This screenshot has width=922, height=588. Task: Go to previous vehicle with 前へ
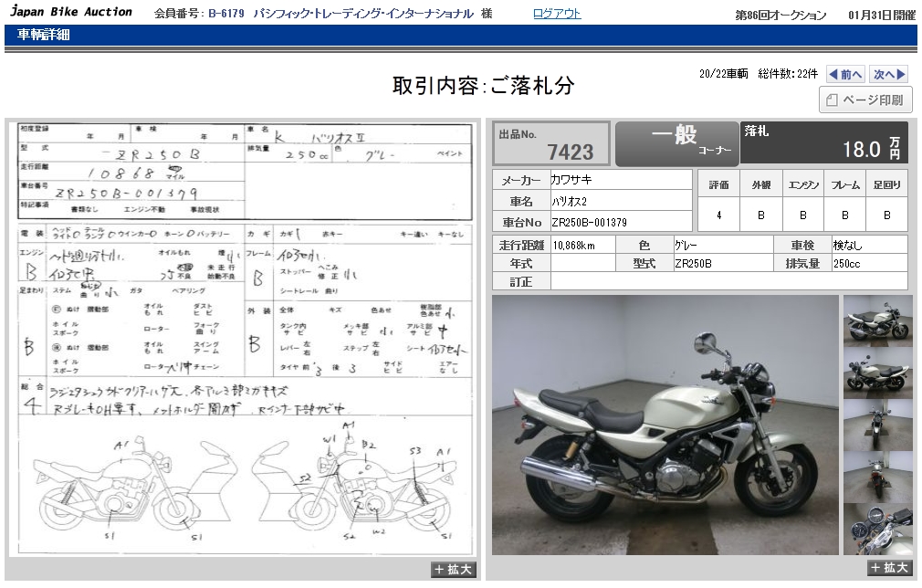[x=845, y=75]
